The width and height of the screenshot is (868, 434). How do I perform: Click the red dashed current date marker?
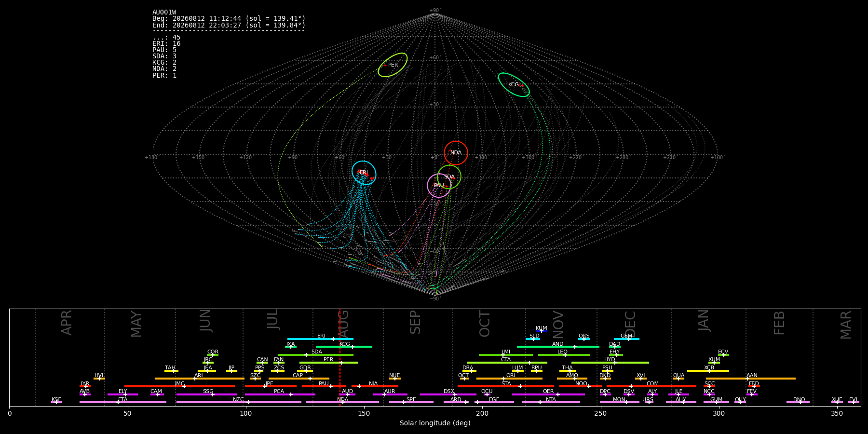339,357
